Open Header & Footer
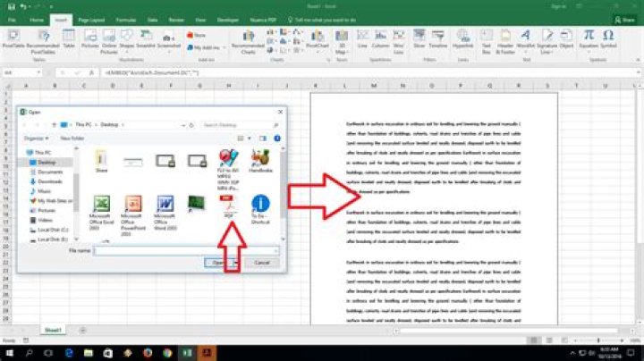This screenshot has width=644, height=361. coord(505,41)
